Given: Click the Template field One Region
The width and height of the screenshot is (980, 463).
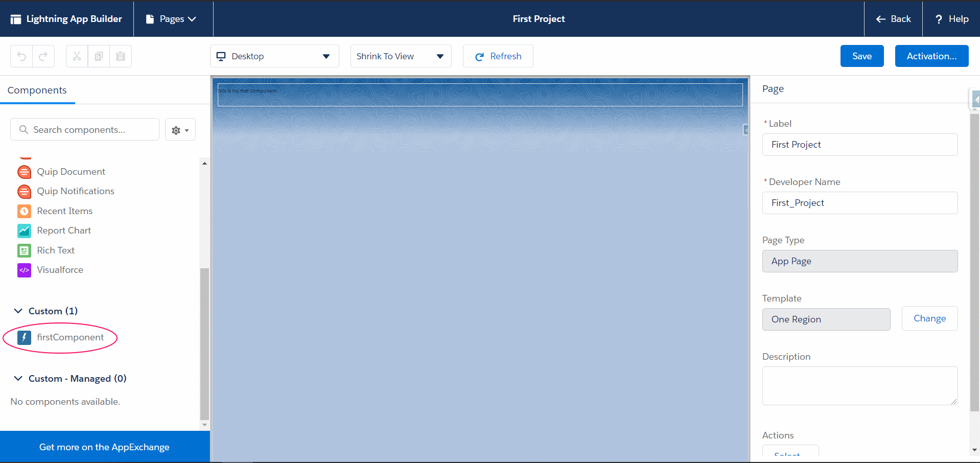Looking at the screenshot, I should [826, 319].
